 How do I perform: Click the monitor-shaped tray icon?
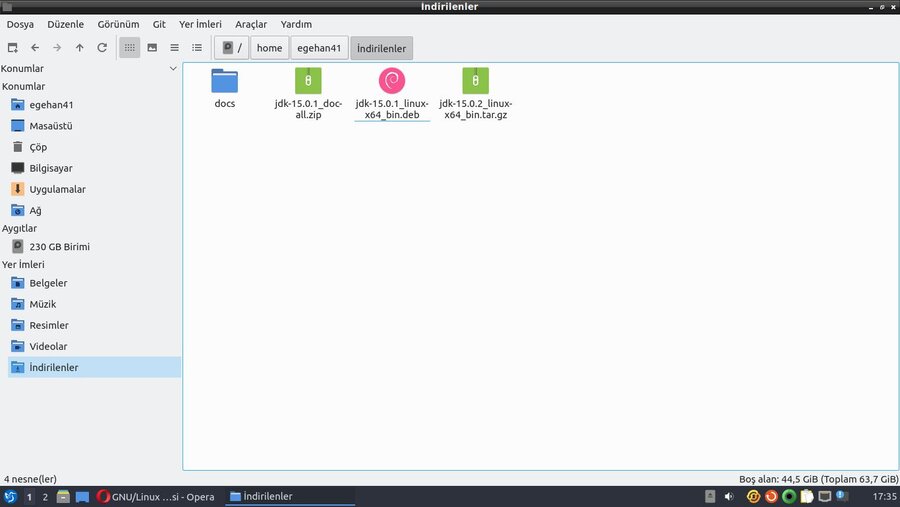click(x=825, y=497)
